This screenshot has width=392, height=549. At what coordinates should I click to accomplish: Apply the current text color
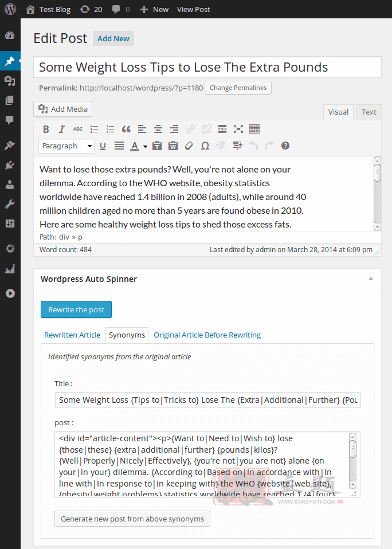pos(135,146)
